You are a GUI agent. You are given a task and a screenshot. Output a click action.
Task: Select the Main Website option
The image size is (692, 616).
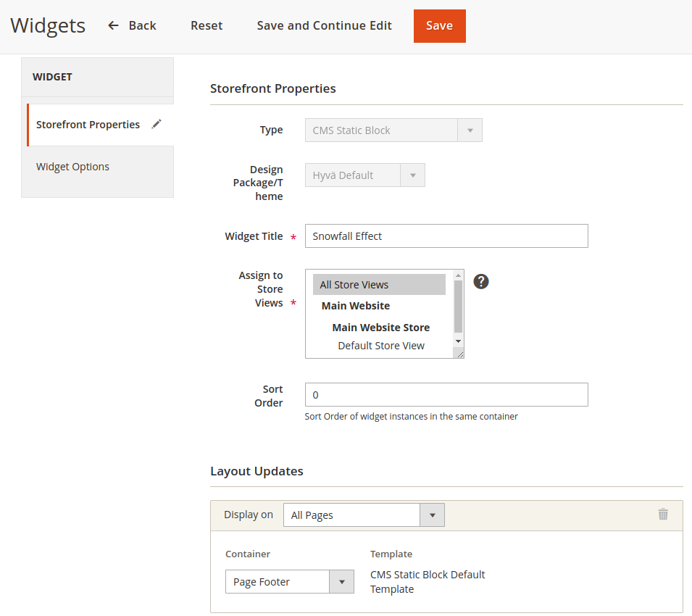(x=356, y=306)
